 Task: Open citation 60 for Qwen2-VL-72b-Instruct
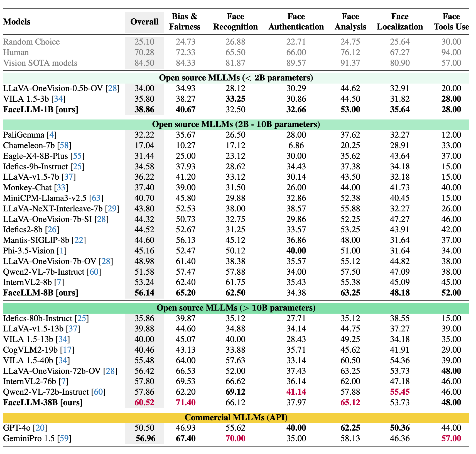[x=98, y=392]
